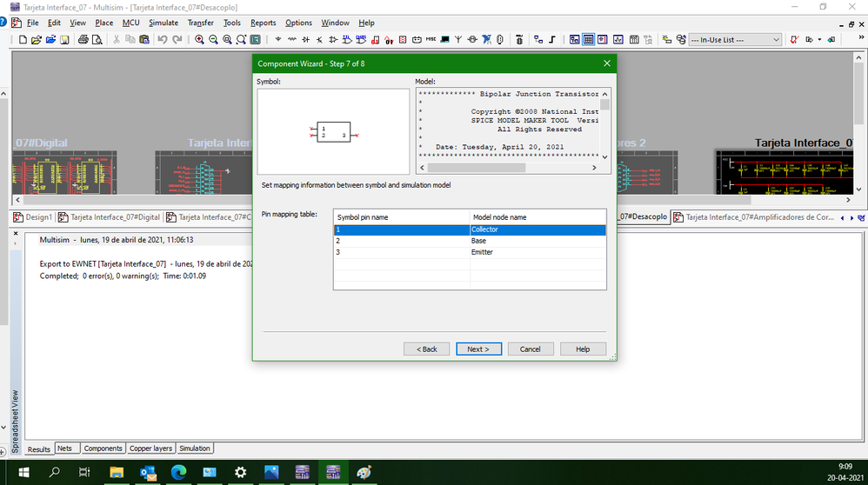Select the Emitter row in pin mapping table
Viewport: 868px width, 485px height.
tap(470, 252)
